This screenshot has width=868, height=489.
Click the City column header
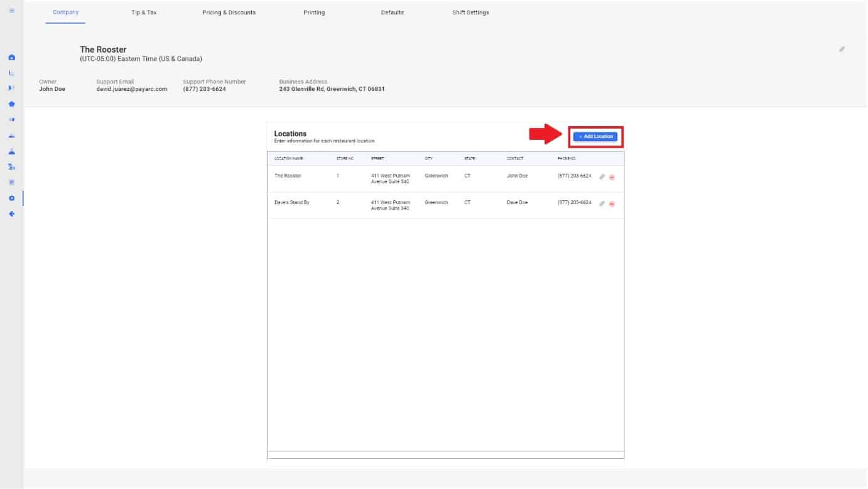tap(429, 158)
